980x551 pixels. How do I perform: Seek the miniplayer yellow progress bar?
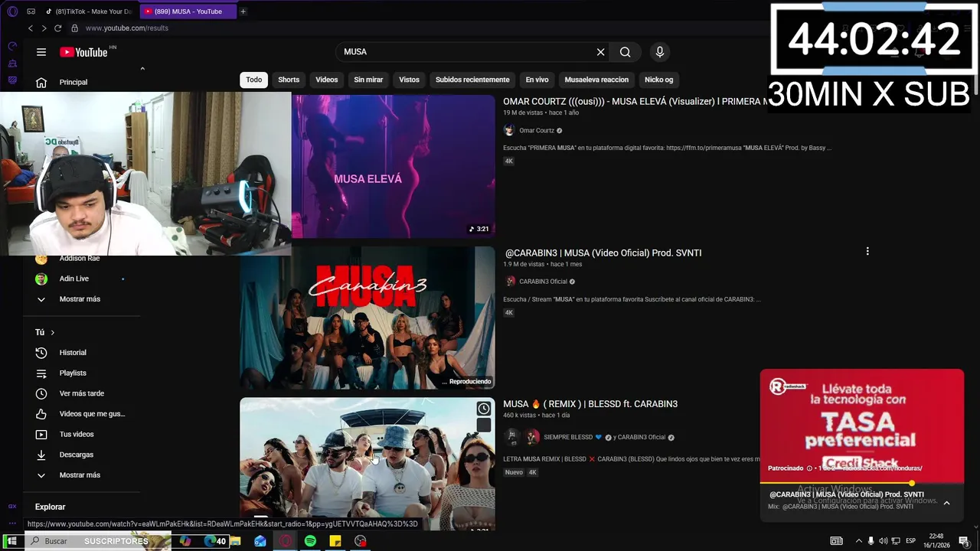click(x=862, y=483)
